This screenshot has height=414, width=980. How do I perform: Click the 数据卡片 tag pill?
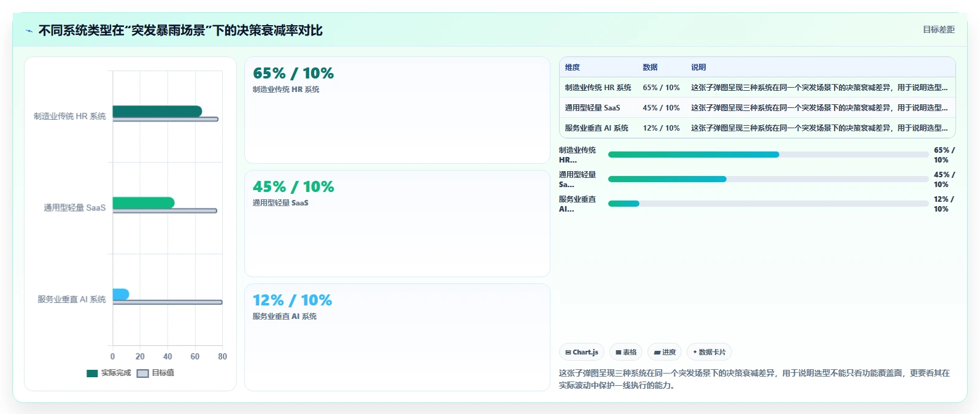point(709,352)
